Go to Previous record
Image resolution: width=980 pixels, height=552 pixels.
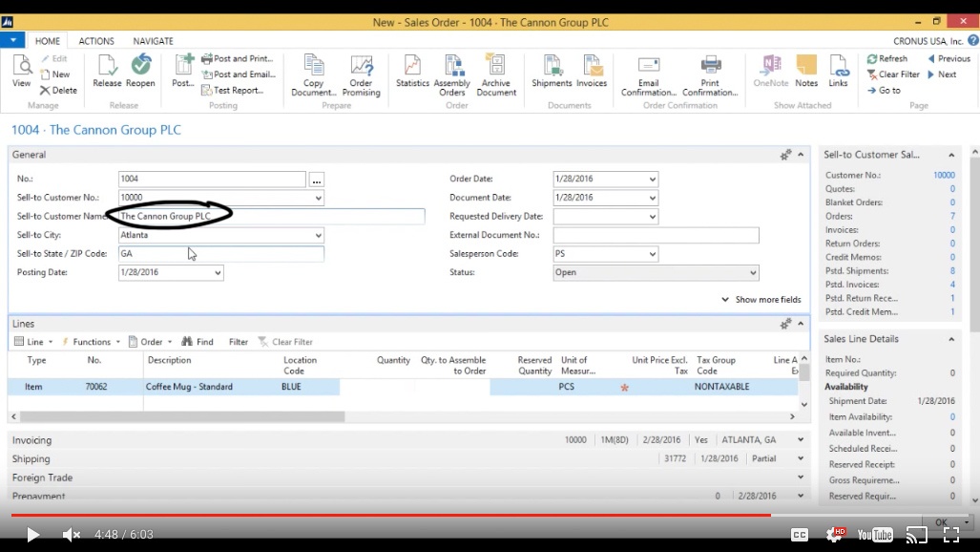click(949, 59)
